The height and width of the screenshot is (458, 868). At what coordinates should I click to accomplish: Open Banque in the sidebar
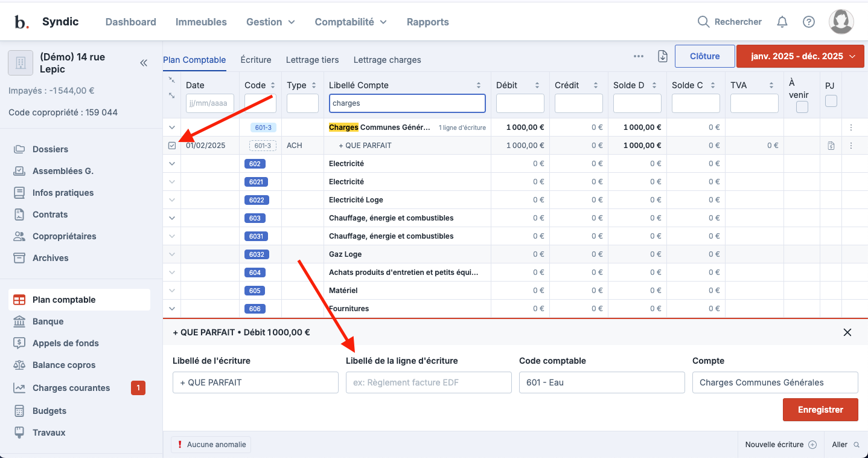(48, 321)
